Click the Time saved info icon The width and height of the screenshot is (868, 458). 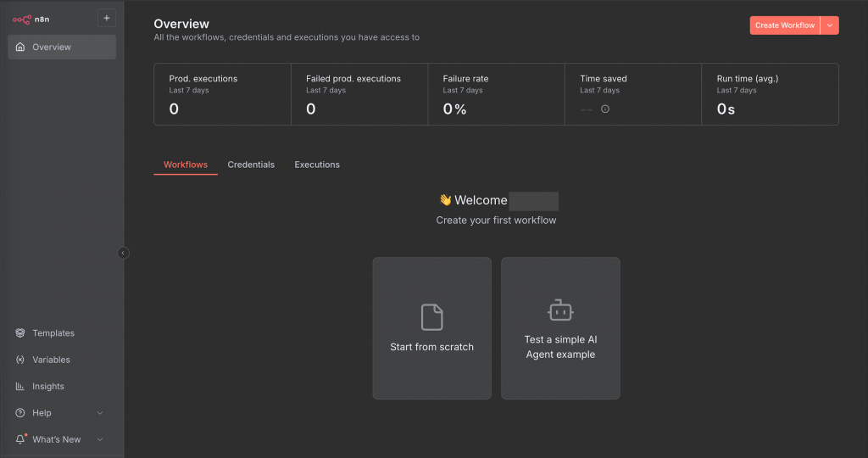(x=605, y=109)
